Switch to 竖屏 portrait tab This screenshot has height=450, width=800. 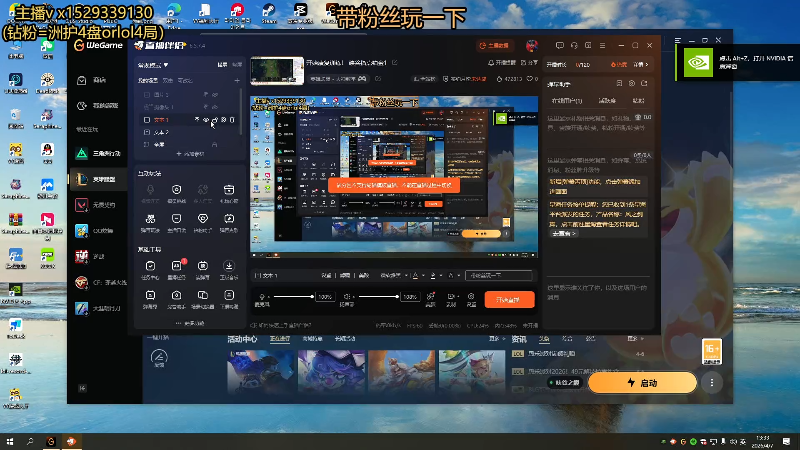tap(237, 65)
